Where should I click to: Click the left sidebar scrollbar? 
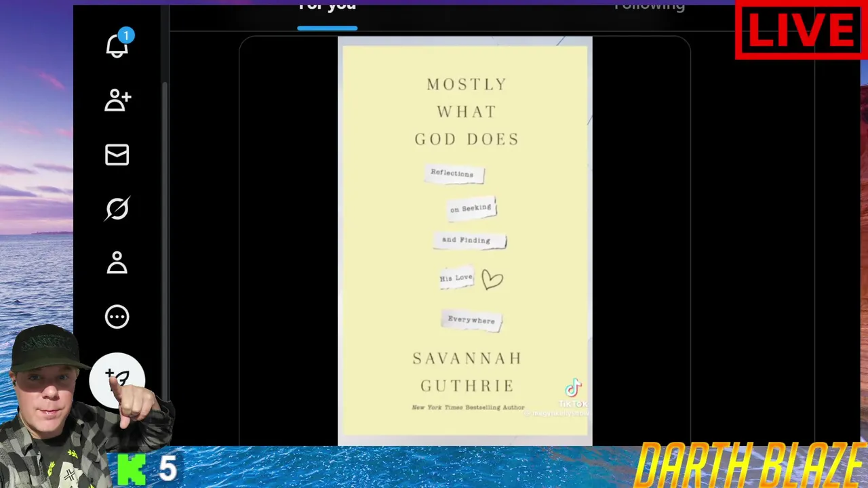[x=164, y=241]
